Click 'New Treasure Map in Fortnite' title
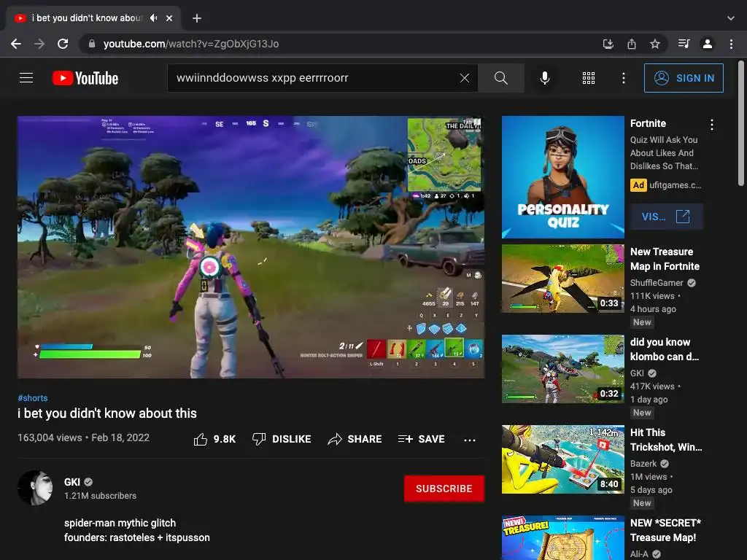 (x=665, y=259)
